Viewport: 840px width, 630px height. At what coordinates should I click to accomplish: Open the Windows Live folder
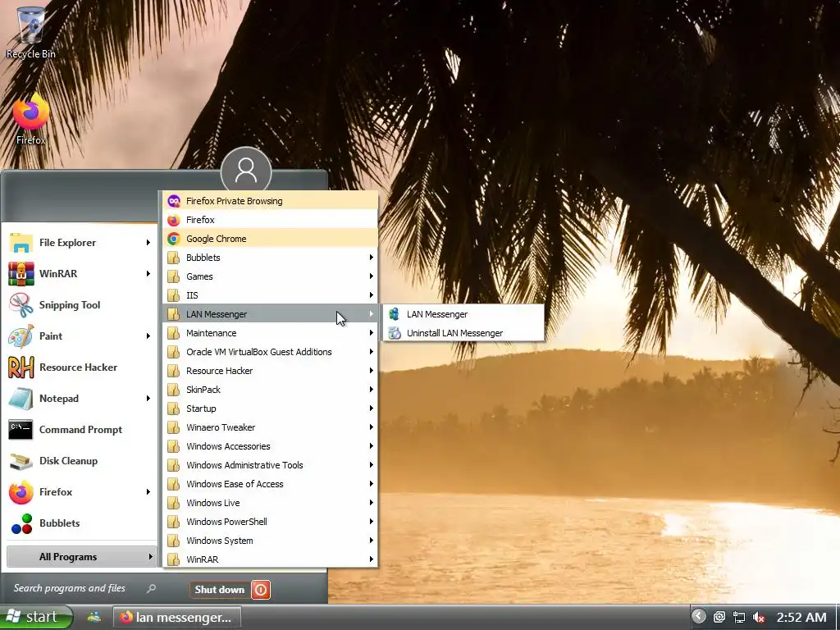click(x=270, y=503)
